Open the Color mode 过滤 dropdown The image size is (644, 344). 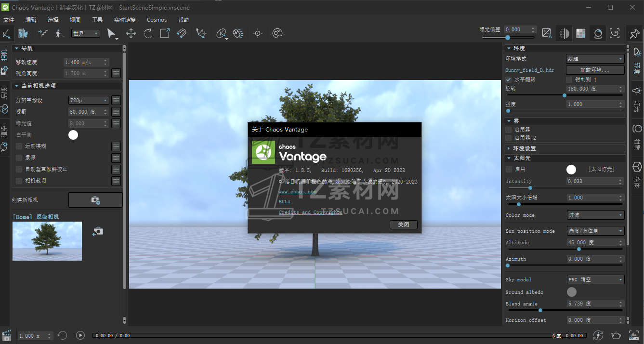tap(595, 215)
